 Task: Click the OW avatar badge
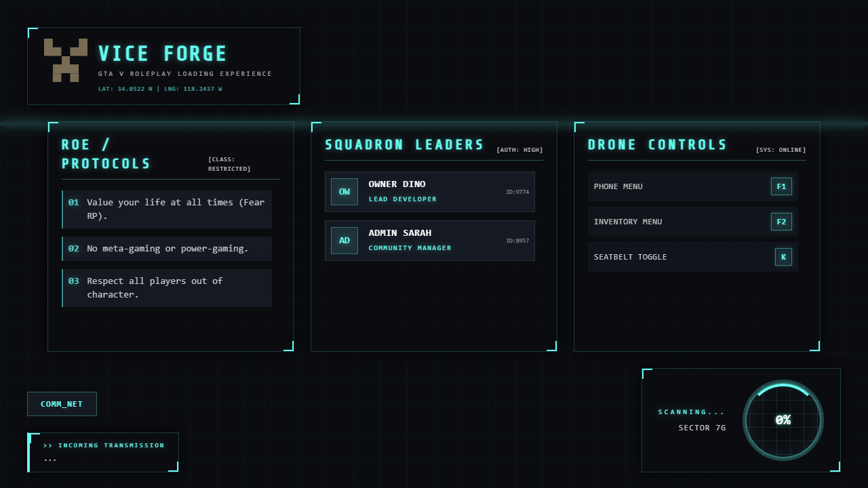click(x=344, y=192)
